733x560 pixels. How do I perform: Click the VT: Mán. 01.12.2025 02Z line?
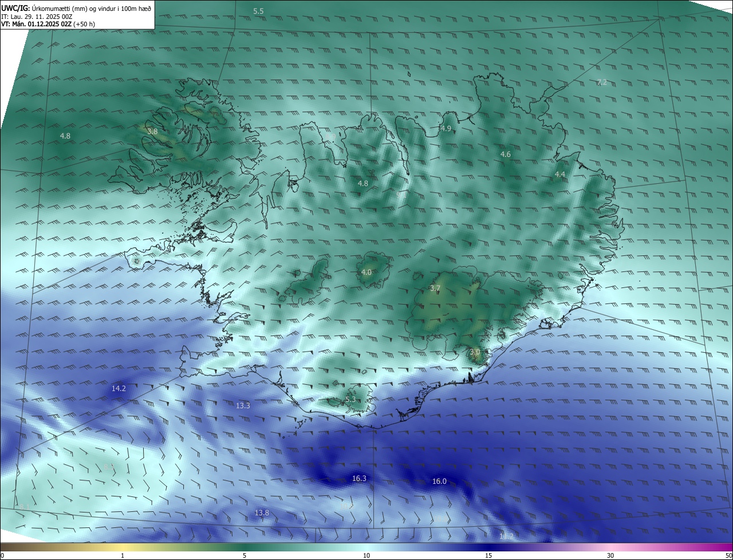tap(48, 24)
